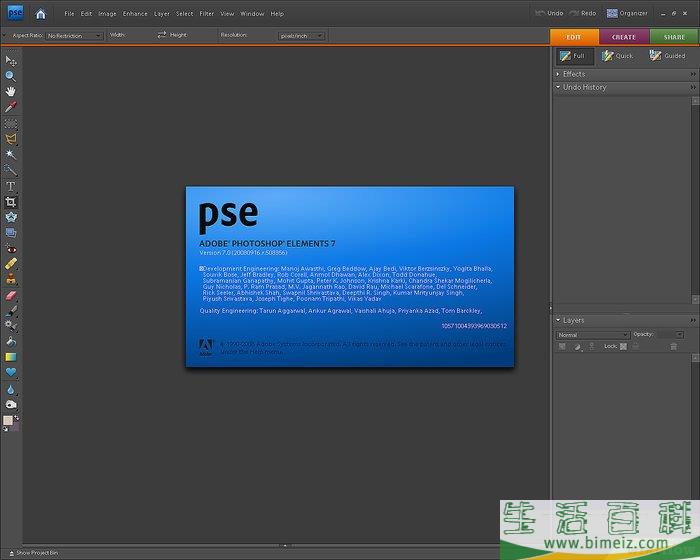Collapse the Undo History panel
Screen dimensions: 700x560
pyautogui.click(x=558, y=87)
